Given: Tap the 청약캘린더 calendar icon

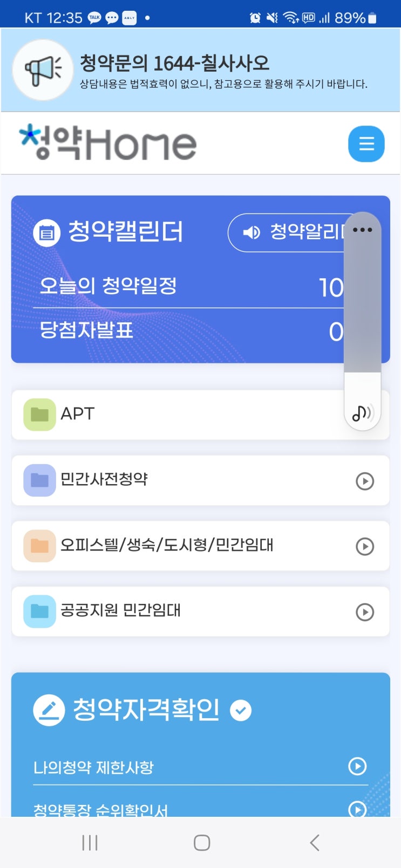Looking at the screenshot, I should click(x=47, y=233).
